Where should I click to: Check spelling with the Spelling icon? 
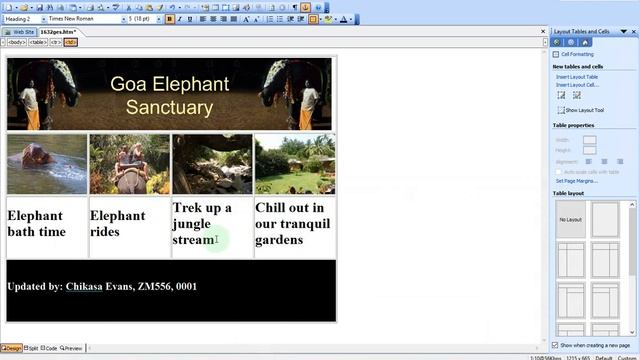click(x=116, y=7)
